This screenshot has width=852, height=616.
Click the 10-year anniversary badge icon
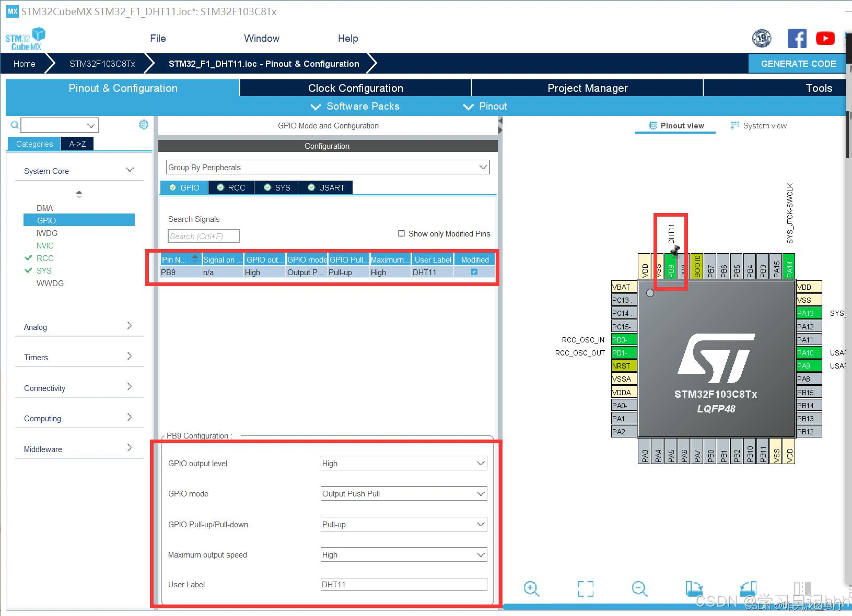pyautogui.click(x=762, y=38)
